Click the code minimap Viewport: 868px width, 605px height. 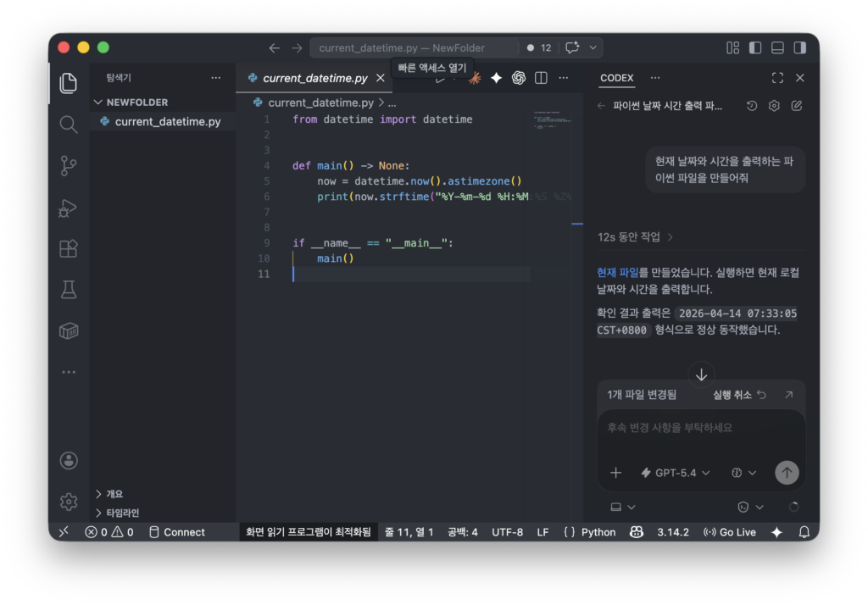click(x=553, y=120)
